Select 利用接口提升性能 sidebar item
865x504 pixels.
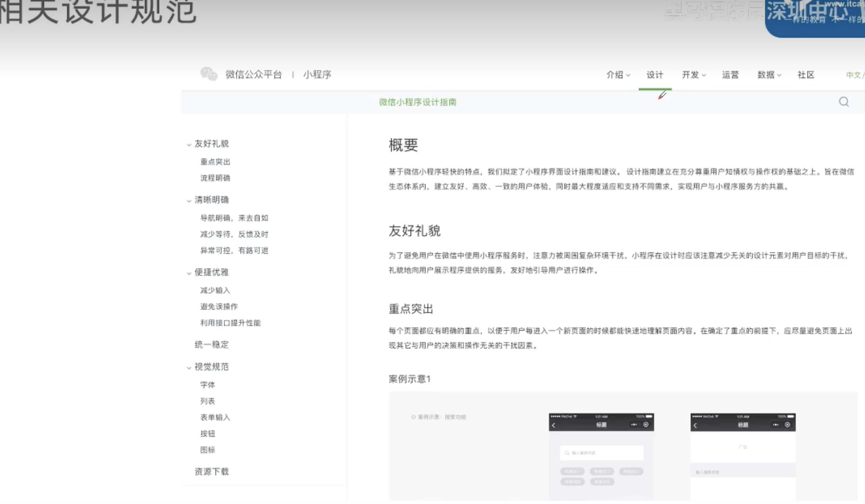pyautogui.click(x=230, y=323)
